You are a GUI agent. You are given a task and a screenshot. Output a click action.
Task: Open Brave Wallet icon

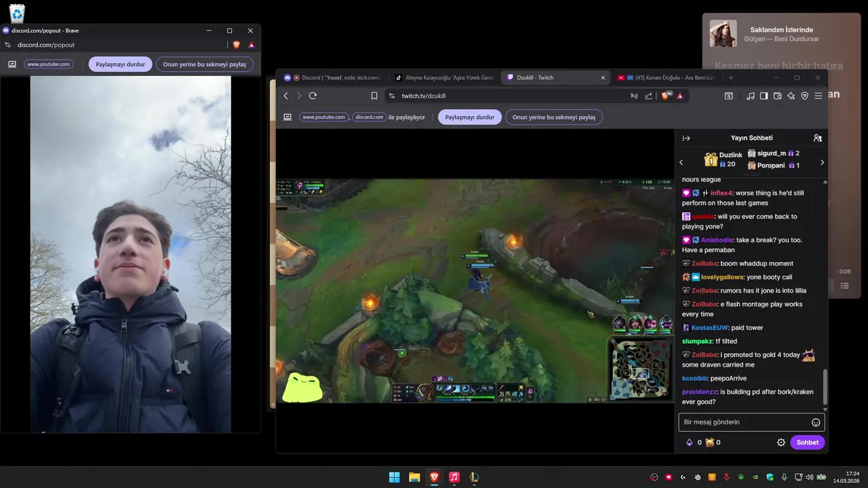[x=777, y=96]
